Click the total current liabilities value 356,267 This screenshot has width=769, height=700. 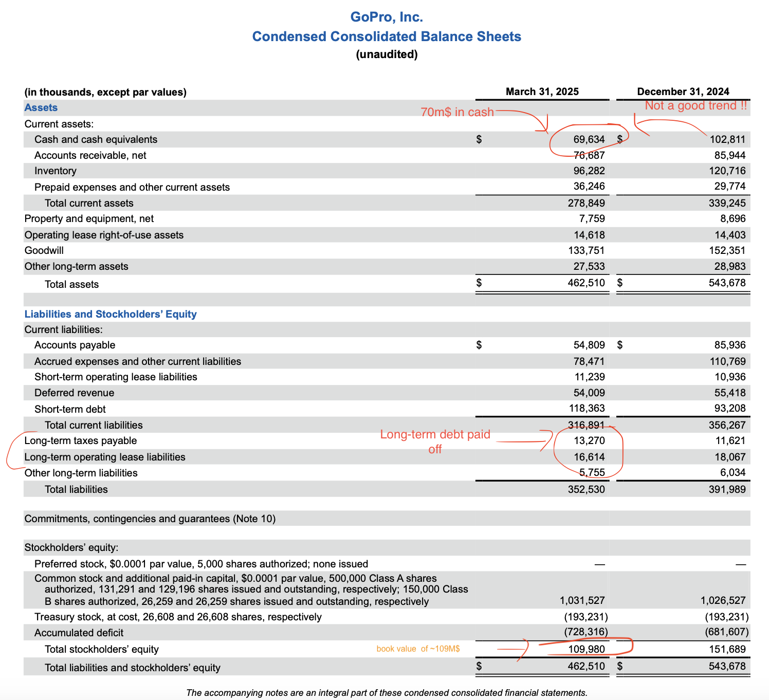point(727,425)
